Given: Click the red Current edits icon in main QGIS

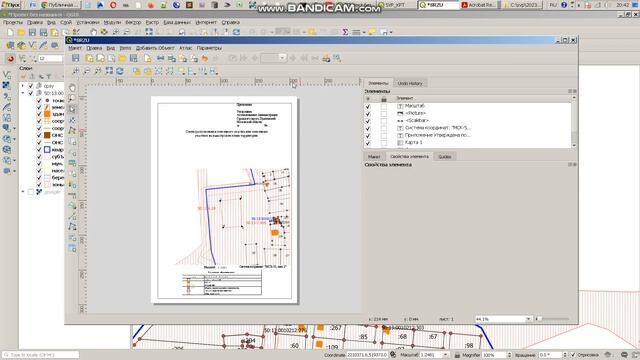Looking at the screenshot, I should point(11,59).
